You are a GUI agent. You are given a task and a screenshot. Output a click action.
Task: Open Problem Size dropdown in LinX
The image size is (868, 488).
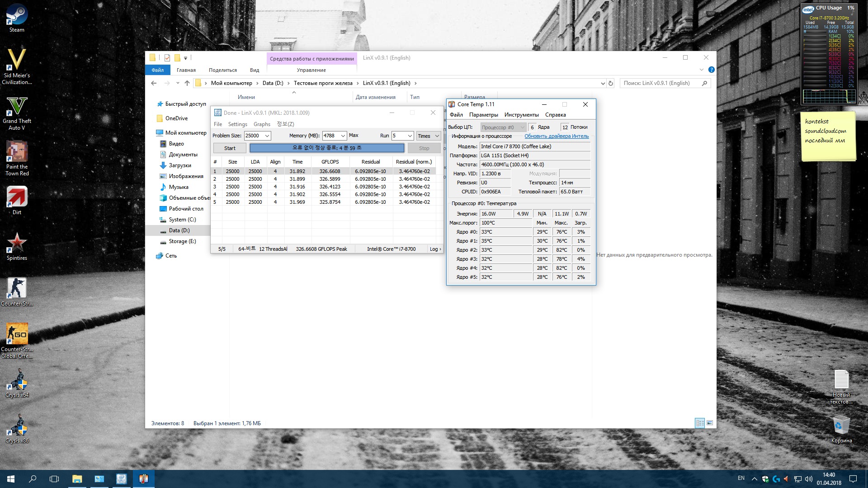tap(267, 136)
